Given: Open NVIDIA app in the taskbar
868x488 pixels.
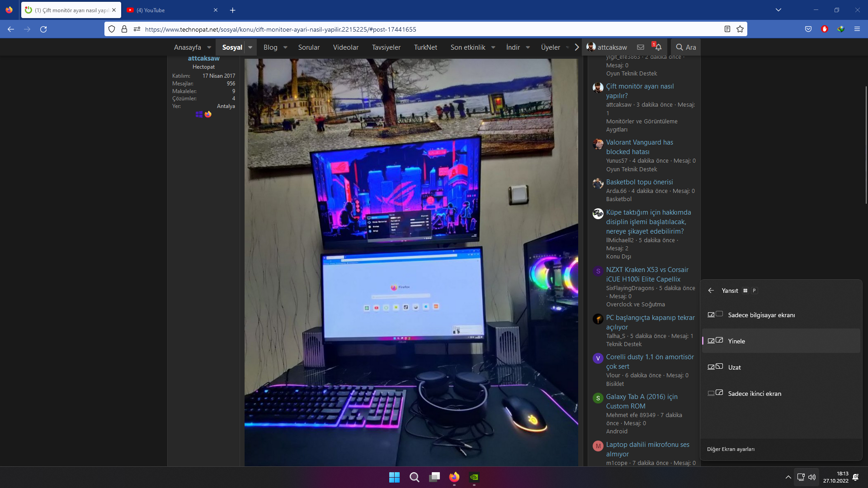Looking at the screenshot, I should click(x=474, y=477).
